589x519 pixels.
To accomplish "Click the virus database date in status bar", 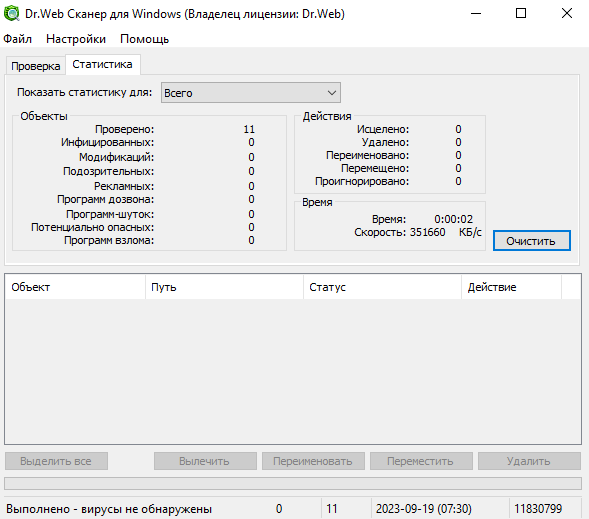I will click(424, 509).
